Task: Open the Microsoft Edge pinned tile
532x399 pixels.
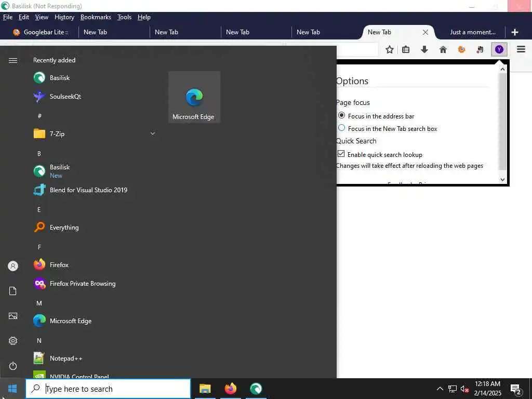Action: (194, 97)
